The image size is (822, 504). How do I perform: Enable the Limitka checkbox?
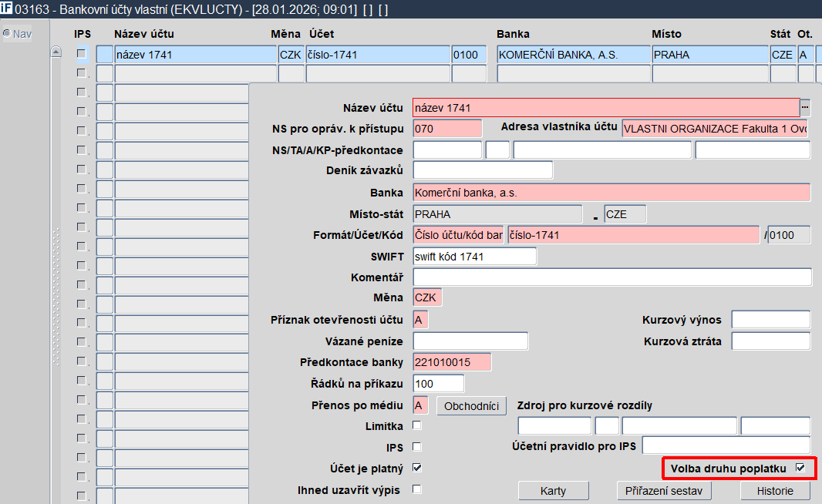pos(416,425)
